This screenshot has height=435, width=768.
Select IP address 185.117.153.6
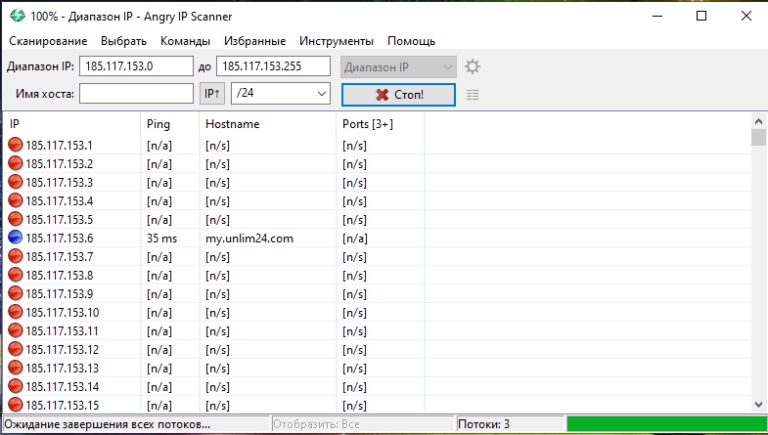[x=59, y=239]
